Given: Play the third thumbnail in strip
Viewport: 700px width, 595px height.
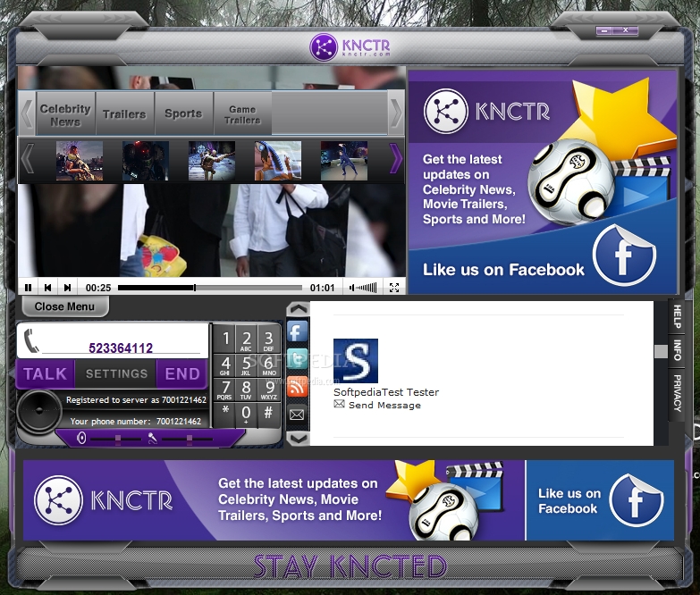Looking at the screenshot, I should coord(212,161).
